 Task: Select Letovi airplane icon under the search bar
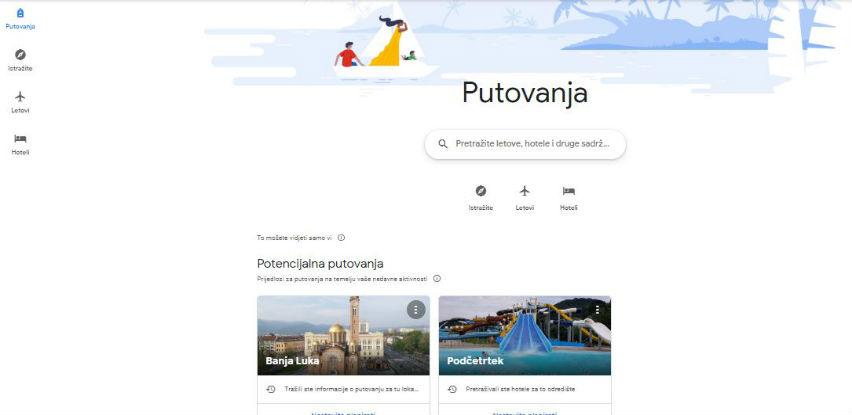(524, 191)
